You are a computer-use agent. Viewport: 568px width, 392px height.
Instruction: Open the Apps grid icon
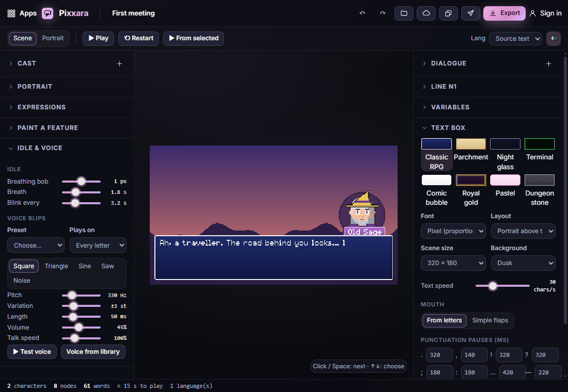coord(11,13)
